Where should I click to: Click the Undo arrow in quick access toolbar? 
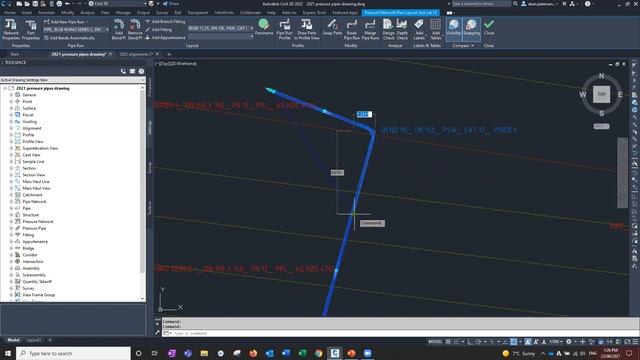pyautogui.click(x=68, y=4)
